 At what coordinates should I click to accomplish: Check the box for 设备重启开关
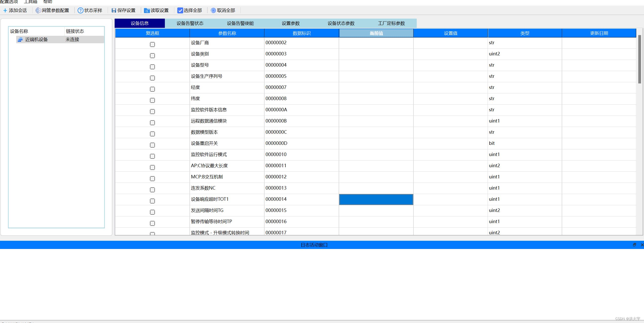pyautogui.click(x=152, y=145)
